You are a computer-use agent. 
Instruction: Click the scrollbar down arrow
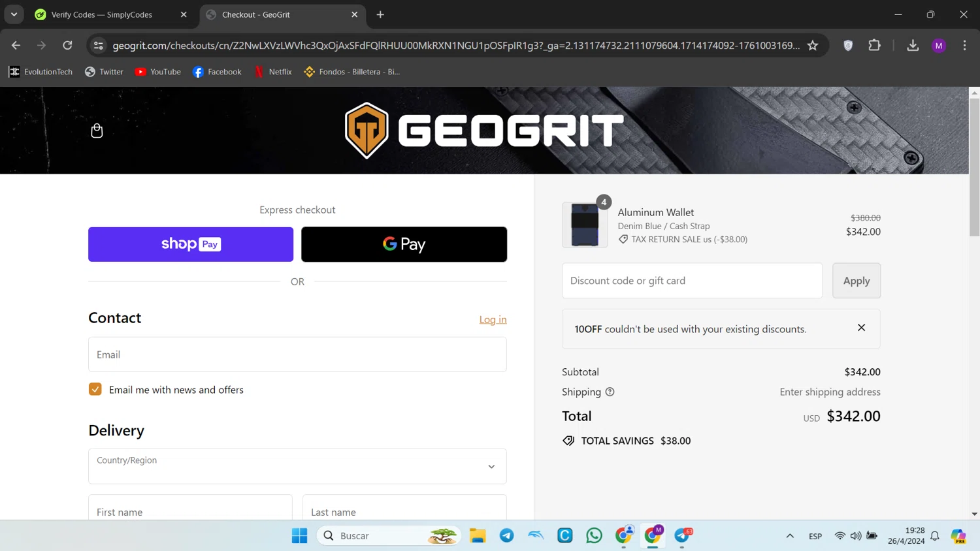pos(974,514)
